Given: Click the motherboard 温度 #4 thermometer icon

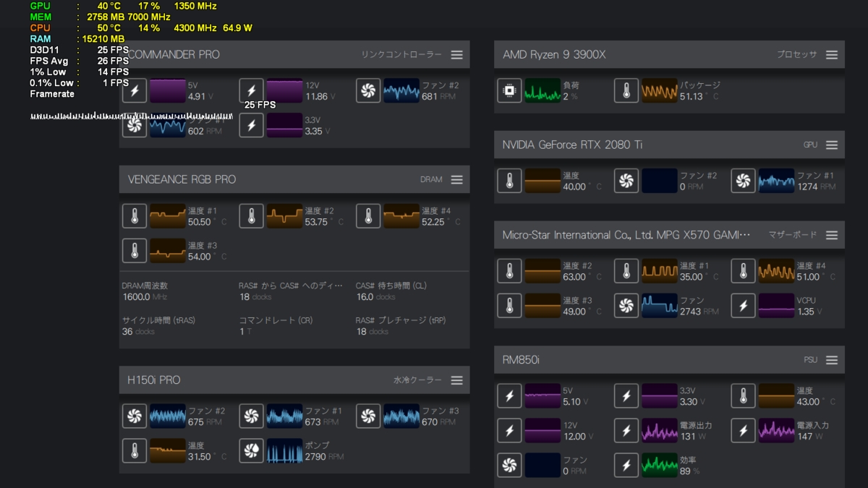Looking at the screenshot, I should click(744, 272).
